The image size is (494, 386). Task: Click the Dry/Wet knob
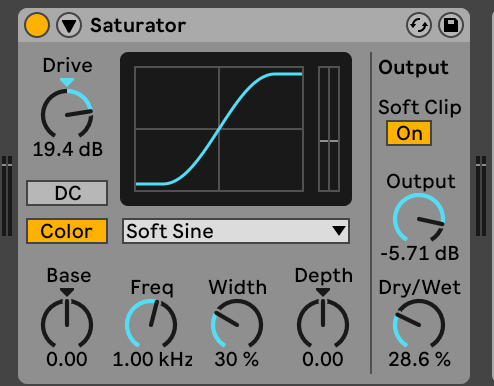(419, 324)
